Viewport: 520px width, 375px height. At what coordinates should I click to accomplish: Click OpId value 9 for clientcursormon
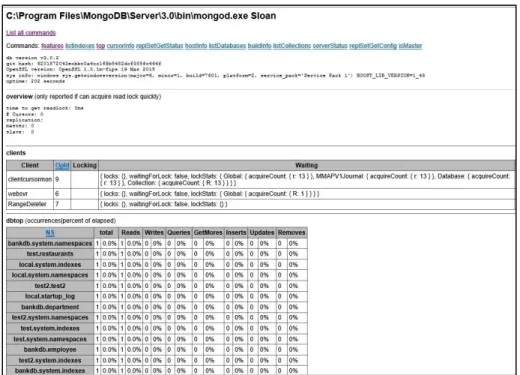click(62, 179)
